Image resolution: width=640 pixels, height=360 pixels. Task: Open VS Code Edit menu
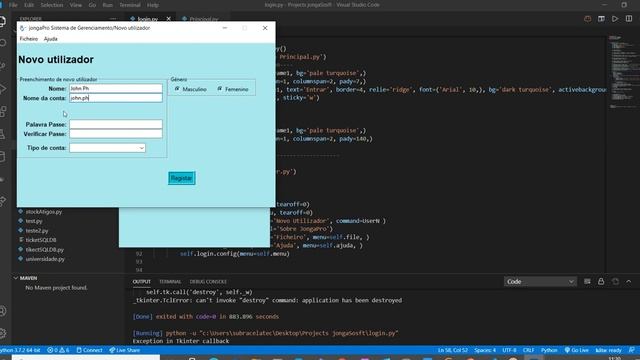[x=29, y=5]
